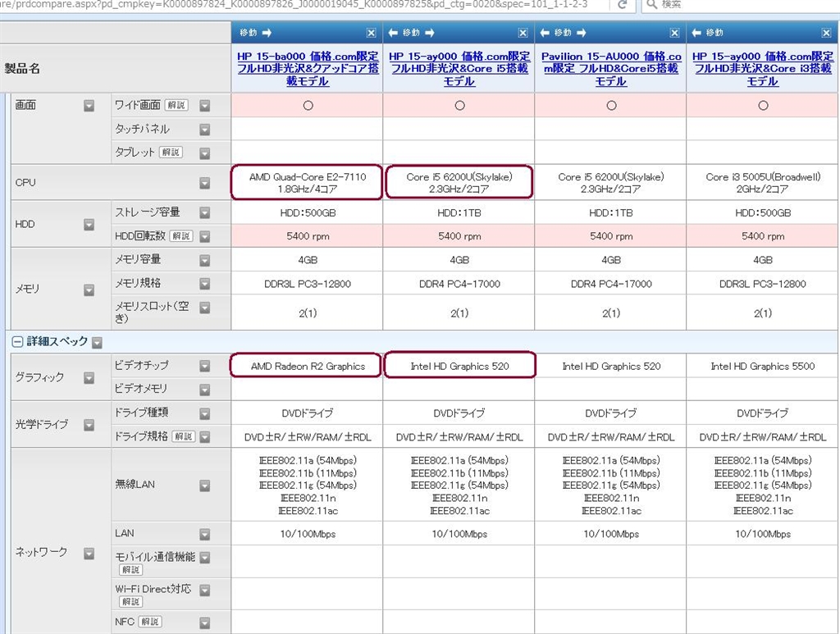Toggle the ビデオメモリ row arrow
This screenshot has height=634, width=840.
pyautogui.click(x=204, y=390)
